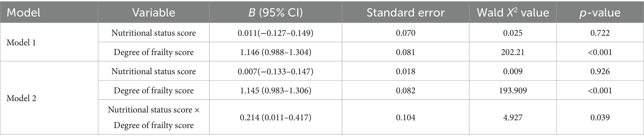Click the Wald value 193.909
This screenshot has width=644, height=140.
pyautogui.click(x=513, y=90)
